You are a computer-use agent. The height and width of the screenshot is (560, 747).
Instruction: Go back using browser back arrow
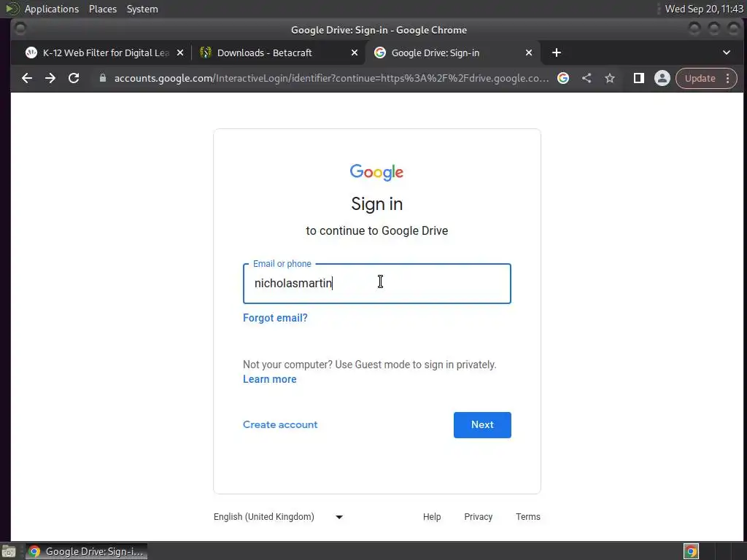coord(27,78)
